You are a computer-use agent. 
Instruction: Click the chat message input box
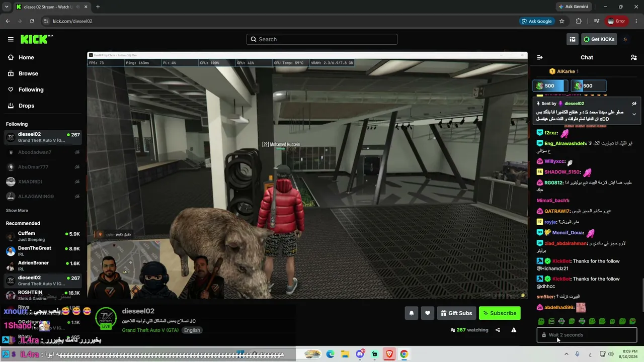click(x=587, y=335)
